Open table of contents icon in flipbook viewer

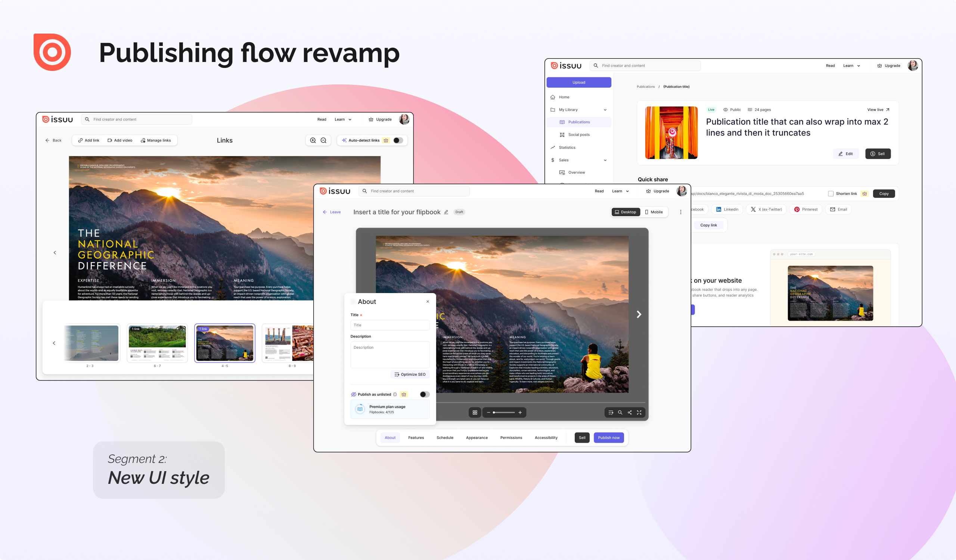click(611, 413)
